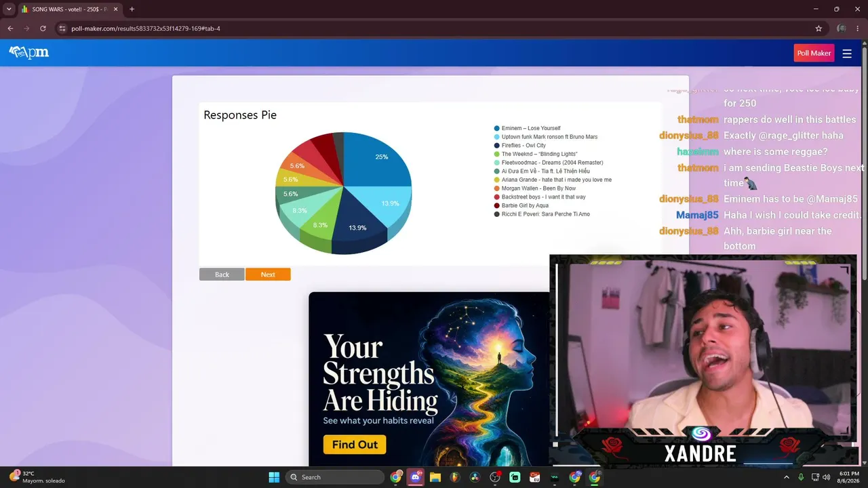Click the taskbar Search box
This screenshot has height=488, width=868.
pos(335,477)
